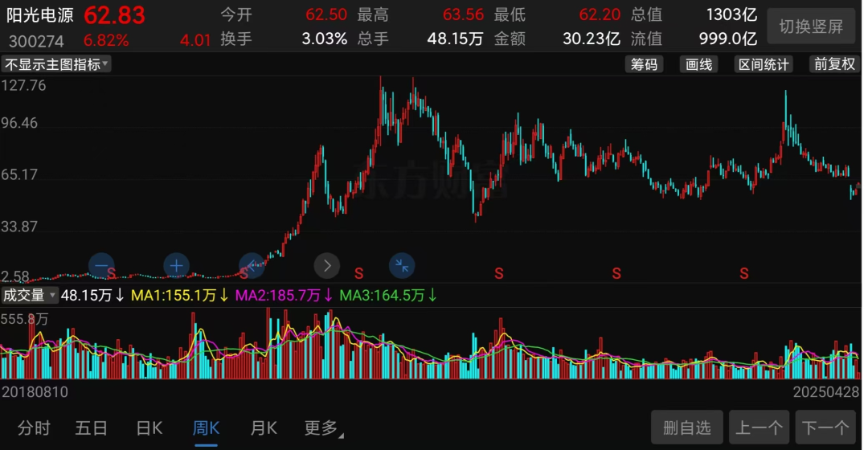Expand the 更多 period options

tap(323, 428)
